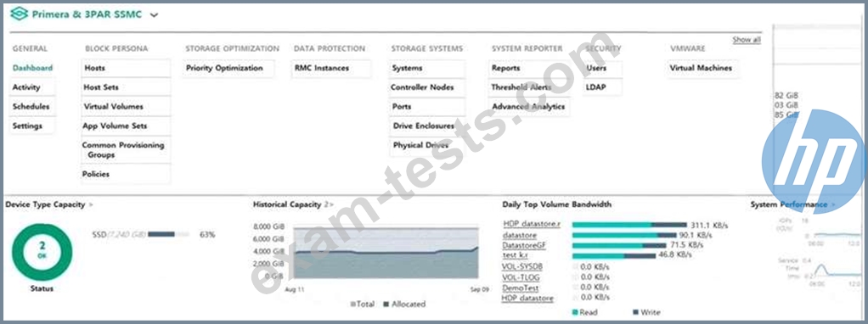The image size is (868, 324).
Task: Go to RMC Instances
Action: 322,68
